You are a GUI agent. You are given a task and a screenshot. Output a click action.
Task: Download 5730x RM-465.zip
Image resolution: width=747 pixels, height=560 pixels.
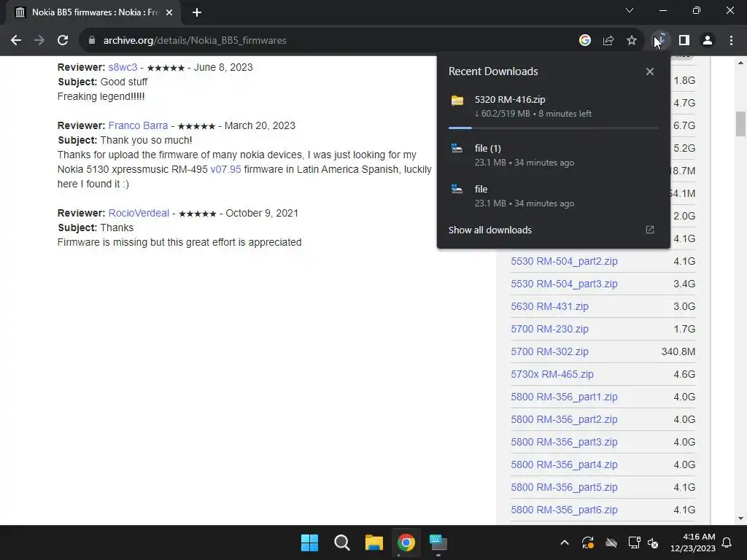552,374
